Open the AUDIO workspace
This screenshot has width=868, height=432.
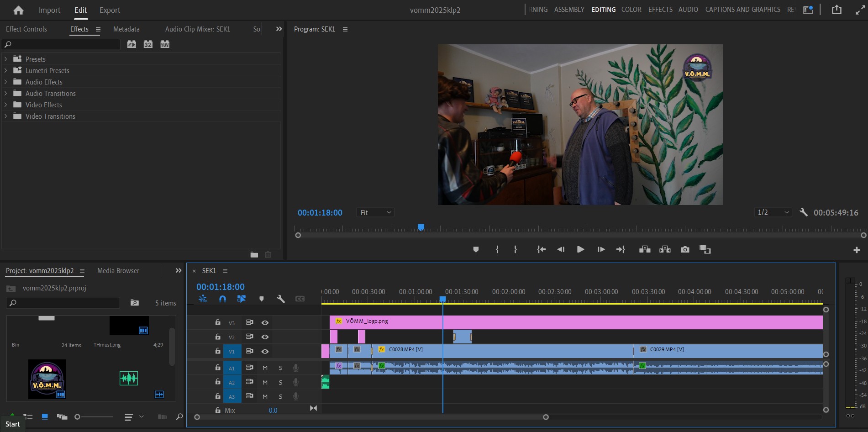[688, 10]
